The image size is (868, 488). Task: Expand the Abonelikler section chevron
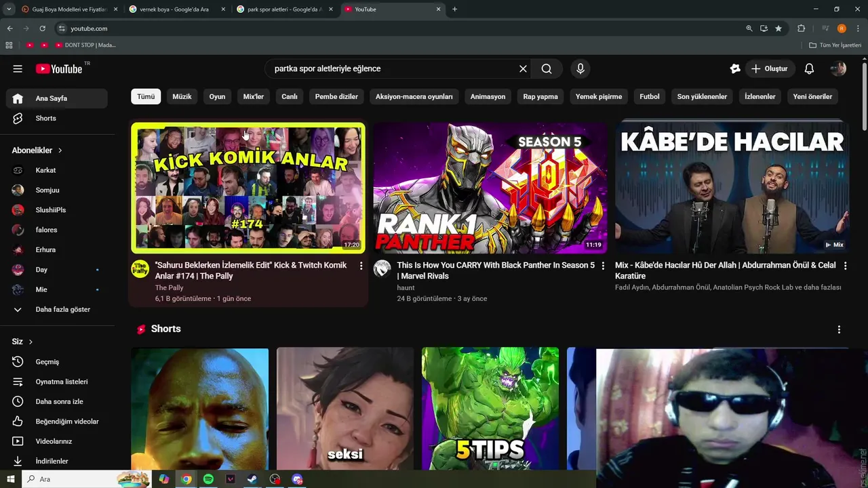pyautogui.click(x=60, y=150)
